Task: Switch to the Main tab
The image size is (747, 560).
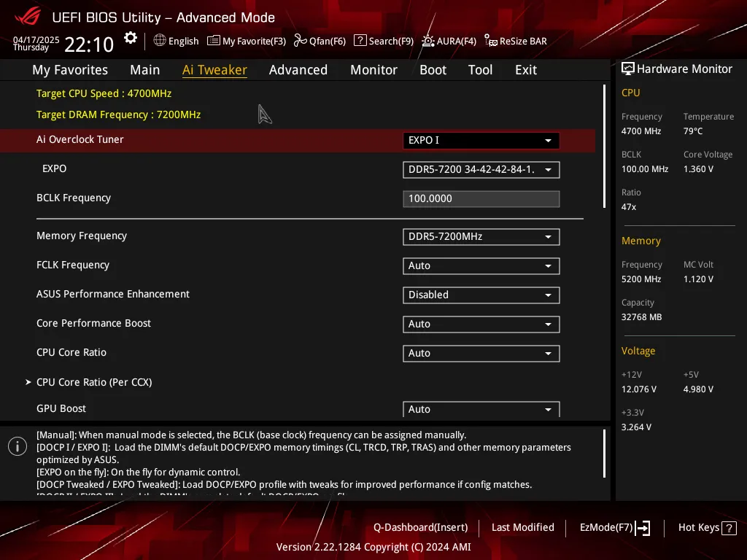Action: (145, 69)
